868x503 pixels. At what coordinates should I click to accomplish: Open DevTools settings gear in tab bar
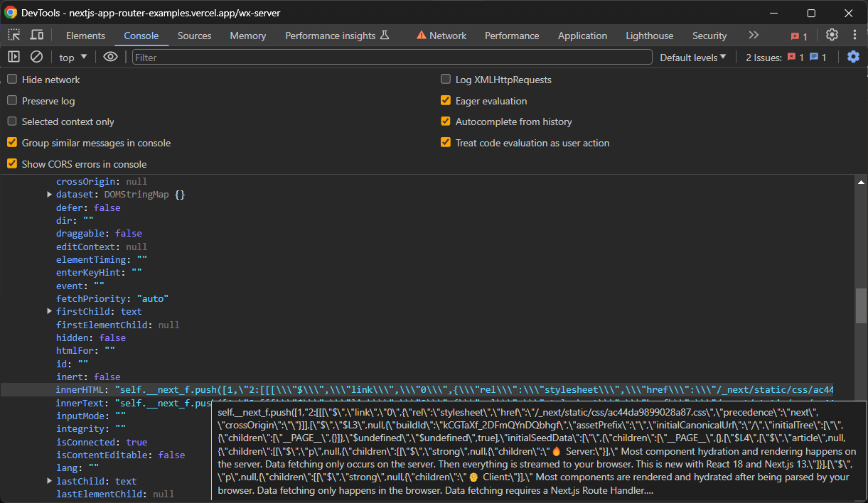832,36
